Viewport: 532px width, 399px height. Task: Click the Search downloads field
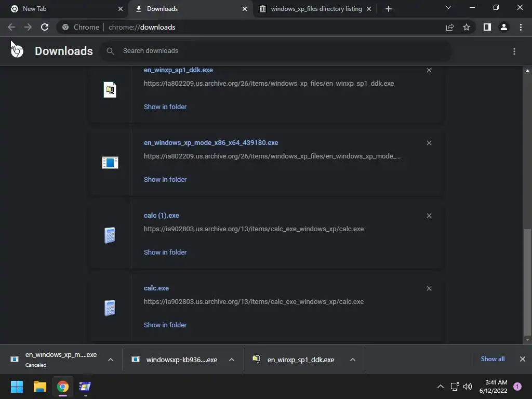(275, 51)
